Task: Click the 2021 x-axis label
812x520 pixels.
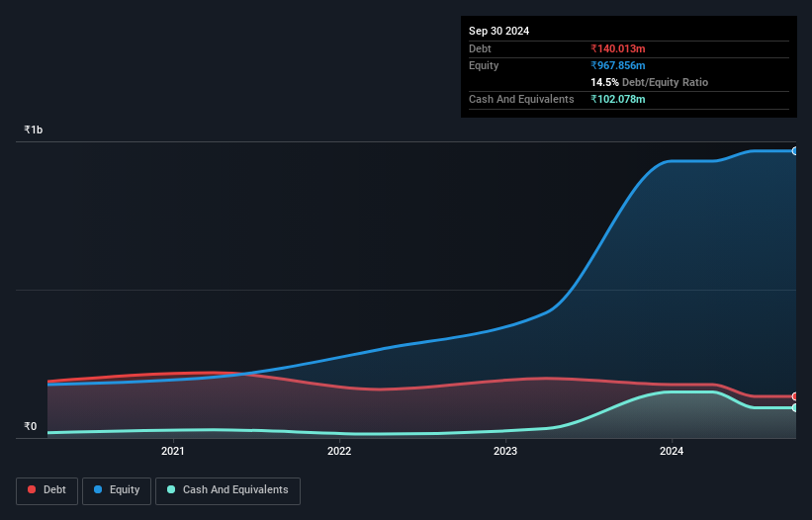Action: (x=172, y=451)
